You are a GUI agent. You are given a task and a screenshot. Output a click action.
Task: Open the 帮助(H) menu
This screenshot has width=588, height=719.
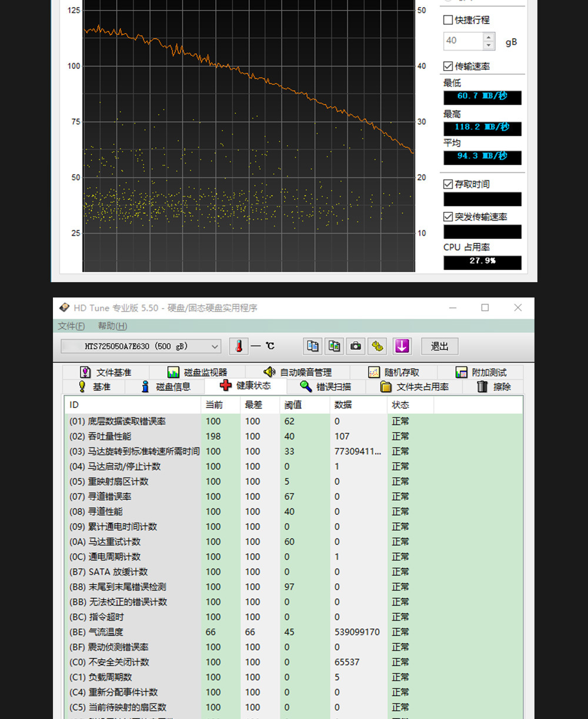(x=112, y=326)
